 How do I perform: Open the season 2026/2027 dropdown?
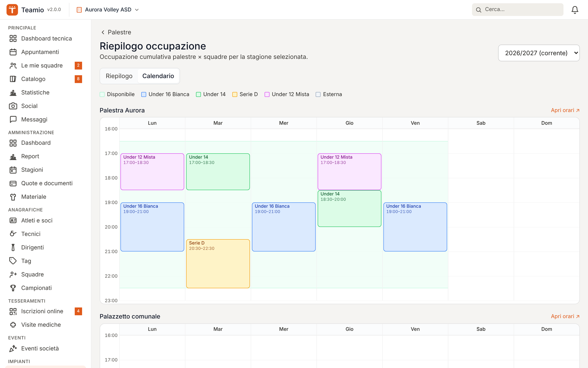coord(539,53)
